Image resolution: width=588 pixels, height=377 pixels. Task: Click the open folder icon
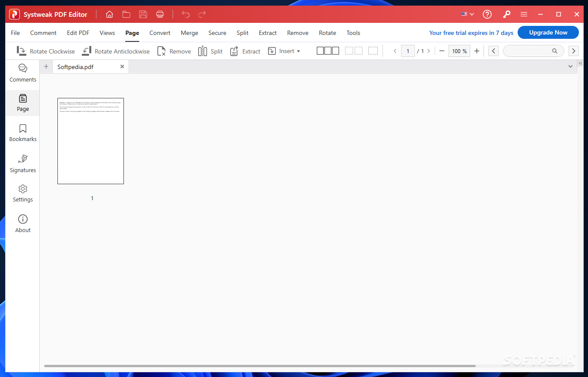click(126, 14)
